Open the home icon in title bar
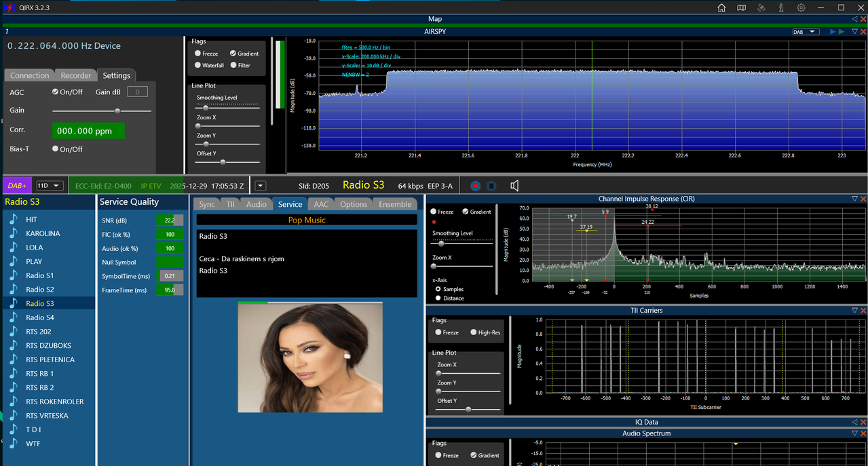 [x=721, y=7]
